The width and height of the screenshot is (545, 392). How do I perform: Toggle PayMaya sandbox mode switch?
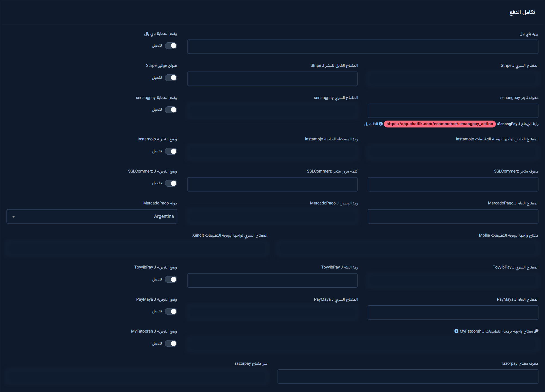pos(171,311)
